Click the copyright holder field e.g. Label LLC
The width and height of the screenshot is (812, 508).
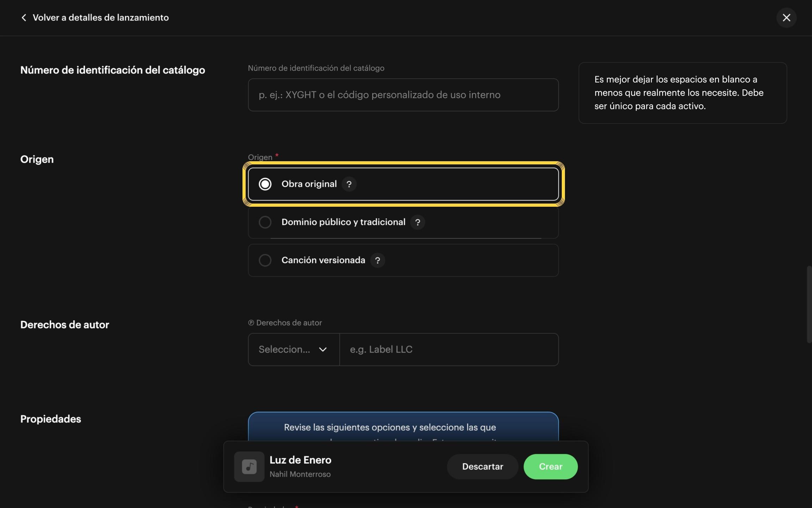[x=449, y=350]
